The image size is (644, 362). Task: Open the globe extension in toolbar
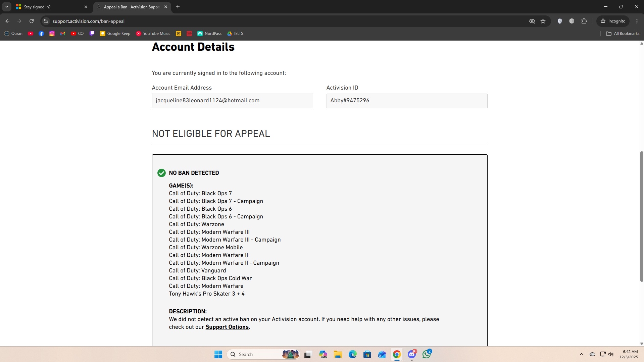pyautogui.click(x=572, y=21)
